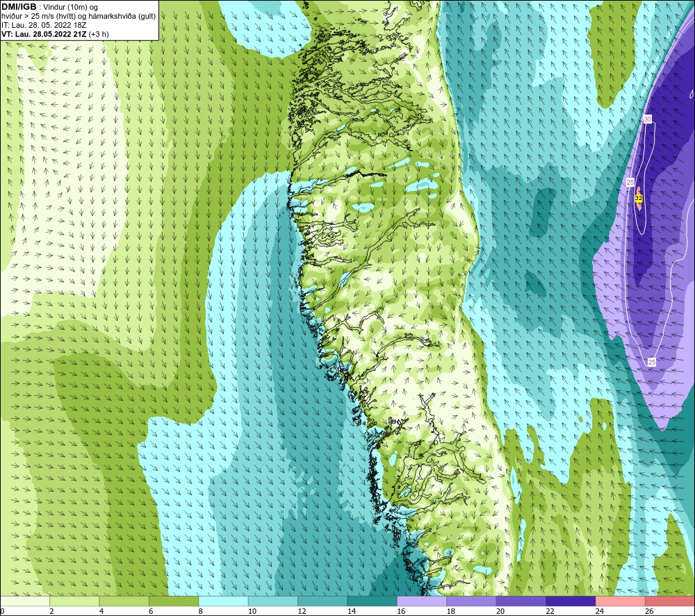
Task: Click the legend scale number 22
Action: click(550, 611)
